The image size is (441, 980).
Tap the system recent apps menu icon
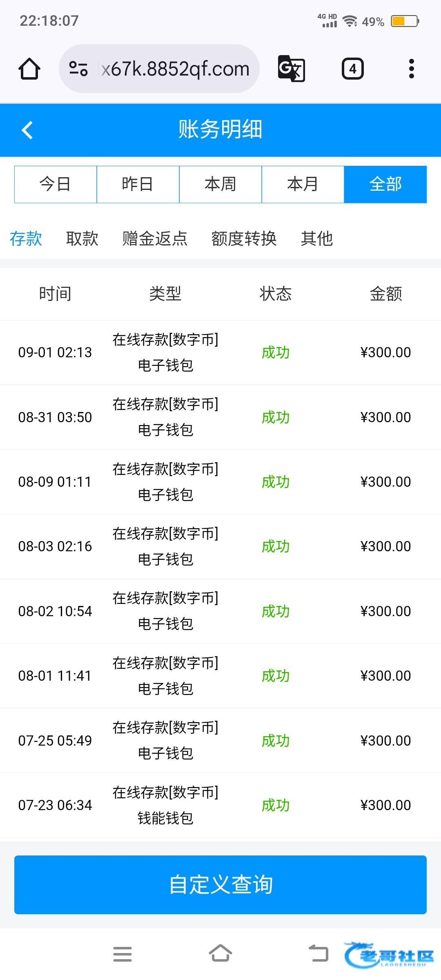click(122, 954)
